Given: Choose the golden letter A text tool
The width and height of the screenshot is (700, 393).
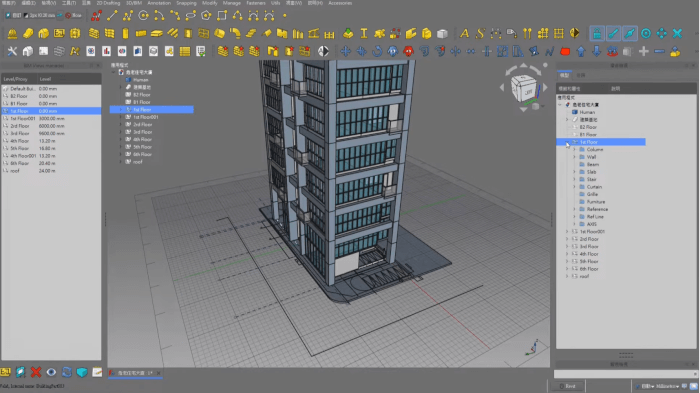Looking at the screenshot, I should [464, 33].
